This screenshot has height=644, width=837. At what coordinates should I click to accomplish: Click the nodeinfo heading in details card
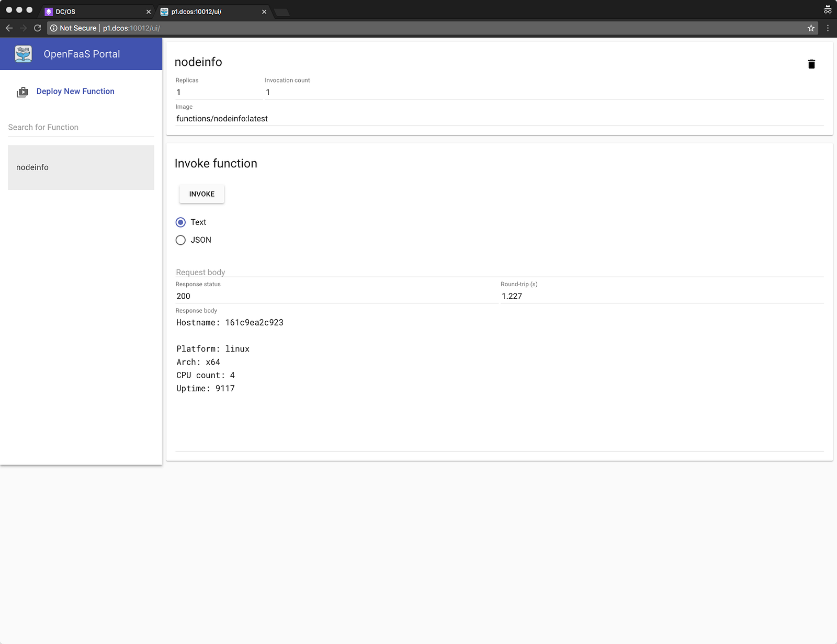pyautogui.click(x=198, y=62)
